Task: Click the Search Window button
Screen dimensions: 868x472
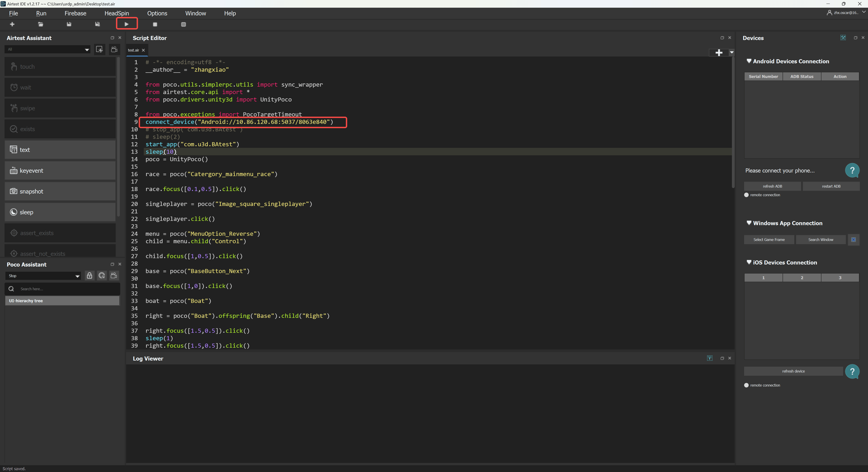Action: coord(821,240)
